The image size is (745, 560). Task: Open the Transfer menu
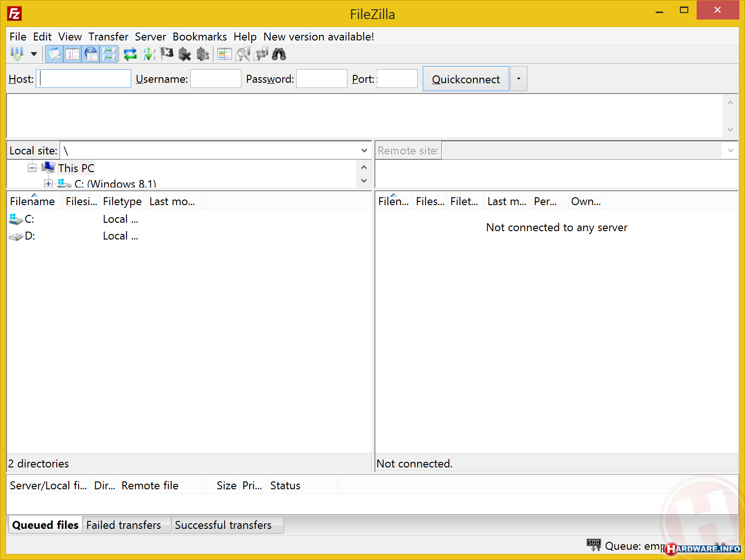[x=108, y=37]
